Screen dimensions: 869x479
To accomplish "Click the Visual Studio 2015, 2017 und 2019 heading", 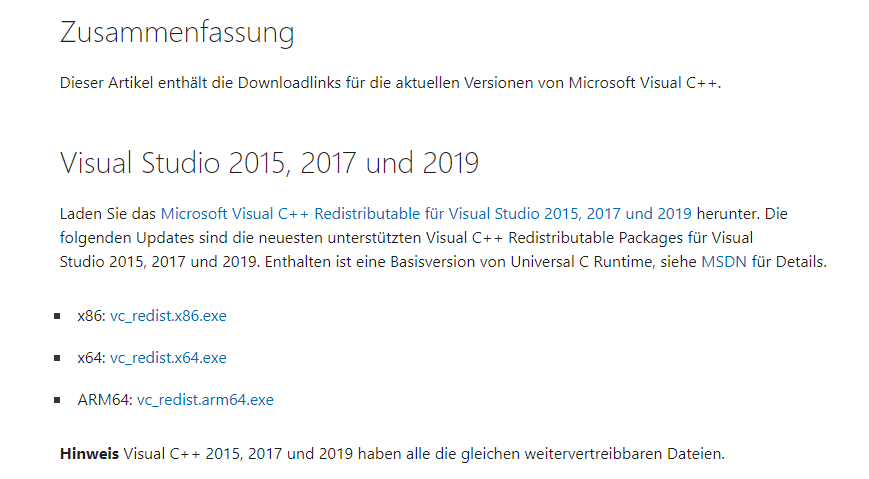I will coord(269,163).
